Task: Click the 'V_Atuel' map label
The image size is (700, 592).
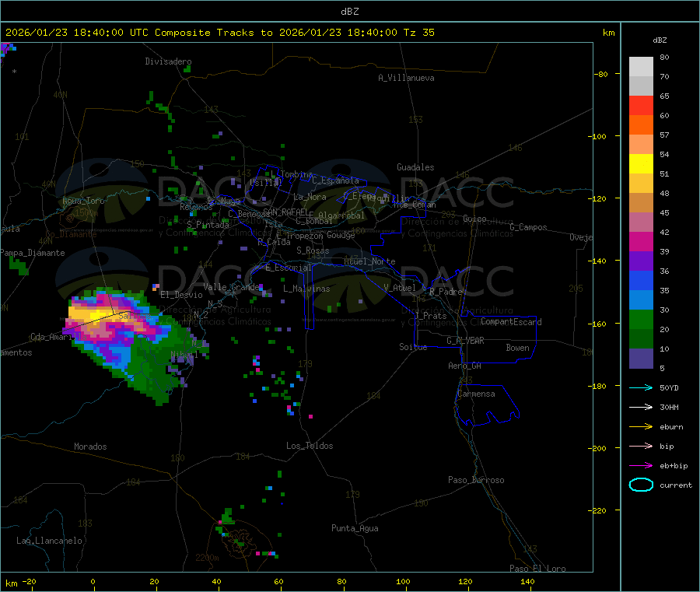Action: point(400,288)
